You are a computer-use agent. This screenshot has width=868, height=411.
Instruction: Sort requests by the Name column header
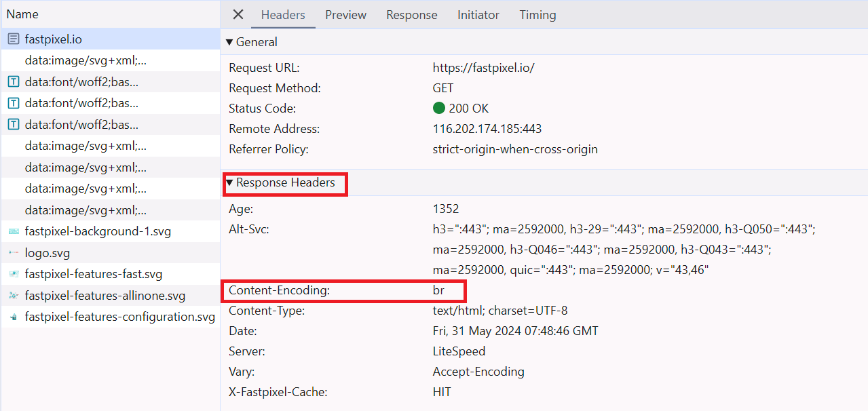[22, 14]
